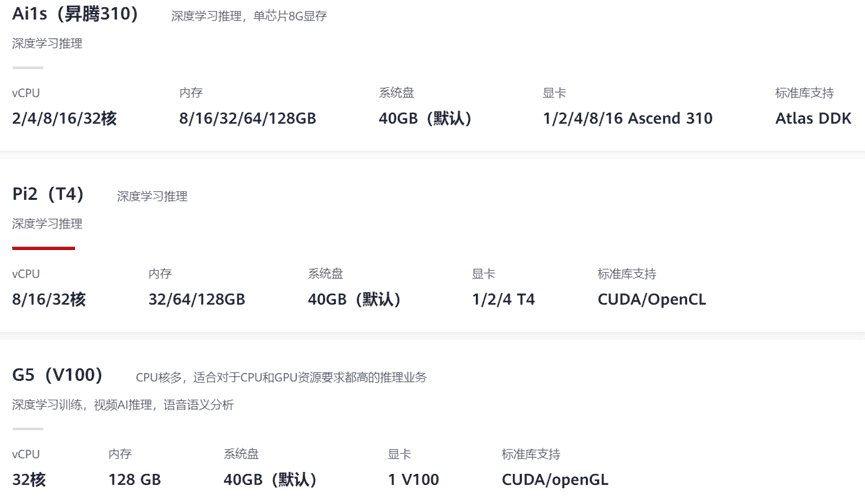Click the 128 GB memory value for G5

134,480
